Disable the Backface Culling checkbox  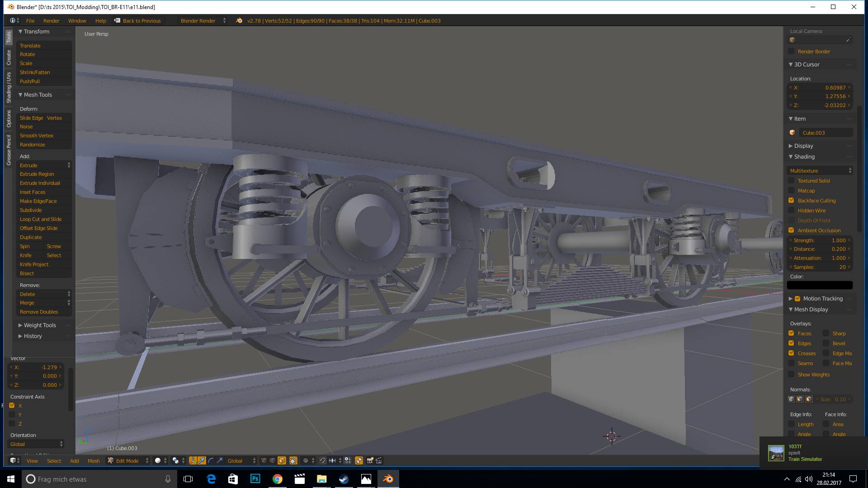(791, 200)
